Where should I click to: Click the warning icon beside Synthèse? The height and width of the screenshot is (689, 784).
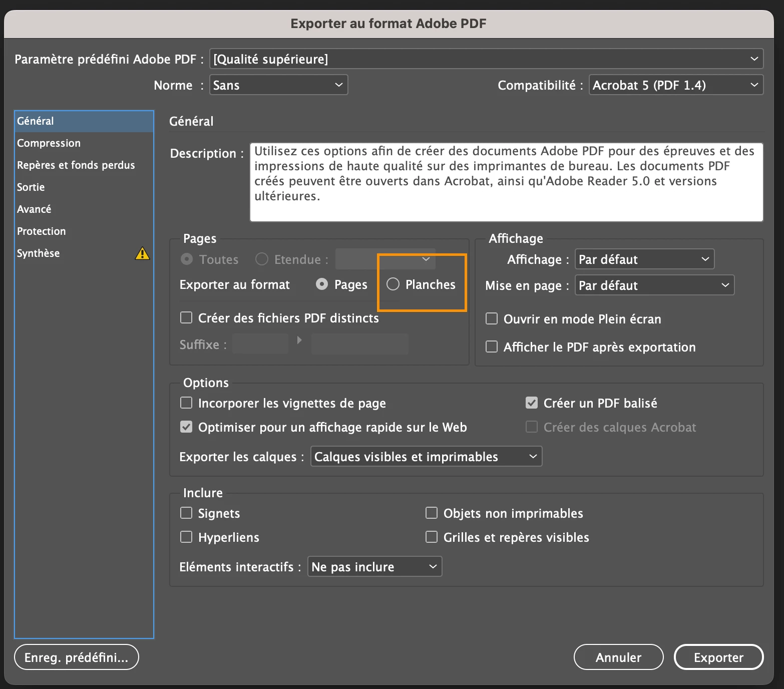142,253
